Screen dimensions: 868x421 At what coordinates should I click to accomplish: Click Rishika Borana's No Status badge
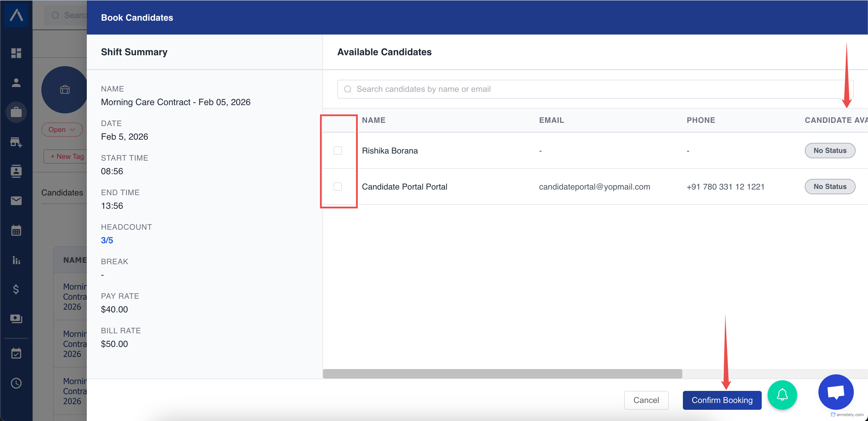tap(830, 151)
